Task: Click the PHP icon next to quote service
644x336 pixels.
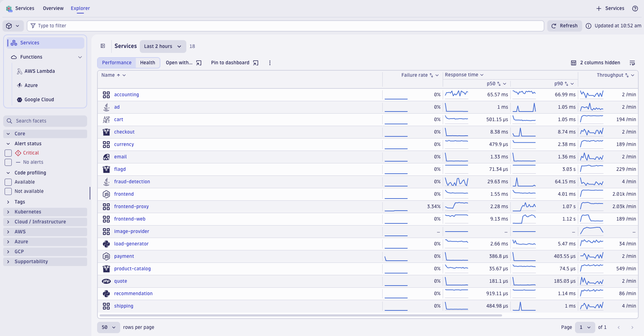Action: pos(106,281)
